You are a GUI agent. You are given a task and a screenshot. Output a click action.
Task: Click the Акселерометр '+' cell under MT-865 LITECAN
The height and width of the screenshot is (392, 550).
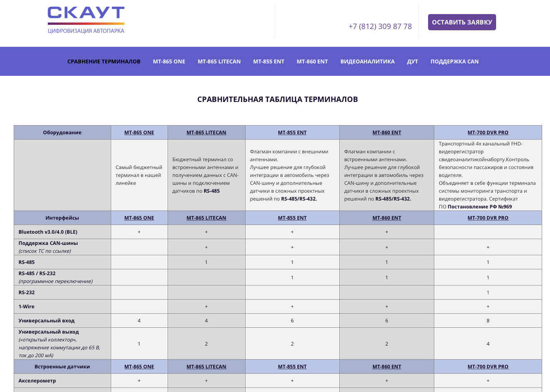pos(206,381)
